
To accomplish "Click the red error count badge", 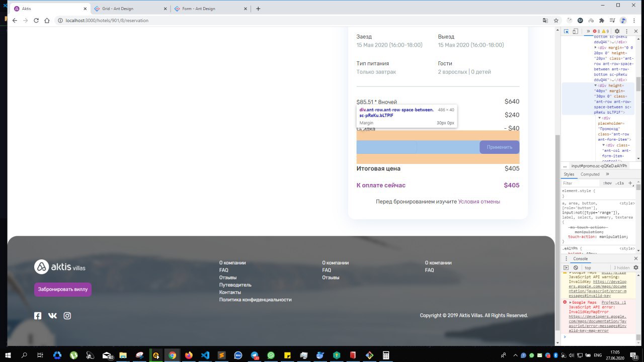I will [596, 31].
